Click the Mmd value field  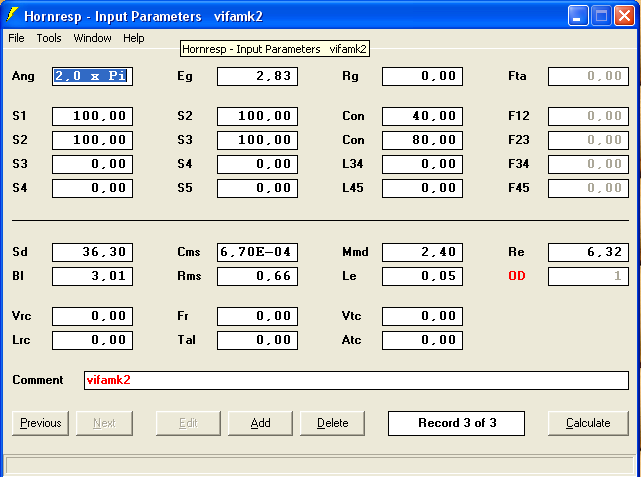tap(422, 252)
